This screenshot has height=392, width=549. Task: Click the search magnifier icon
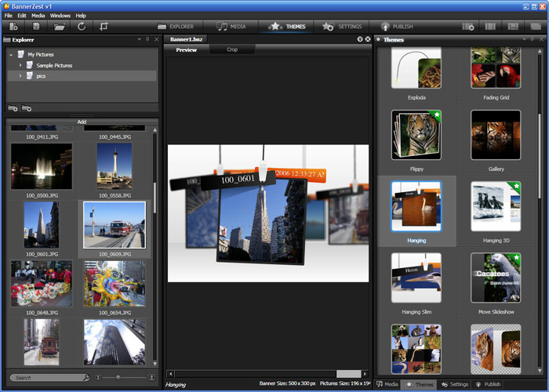[x=86, y=377]
